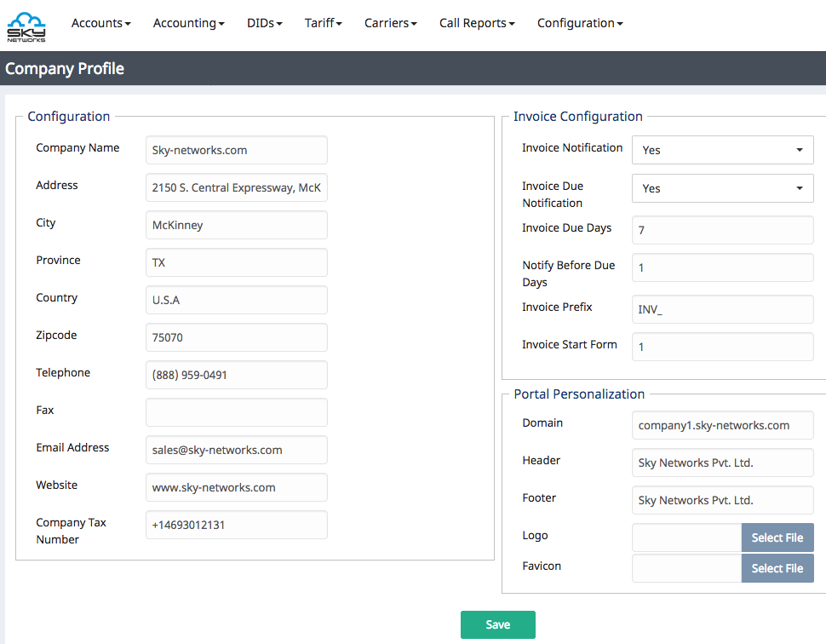Screen dimensions: 826x644
Task: Click the Invoice Start Form field
Action: coord(723,346)
